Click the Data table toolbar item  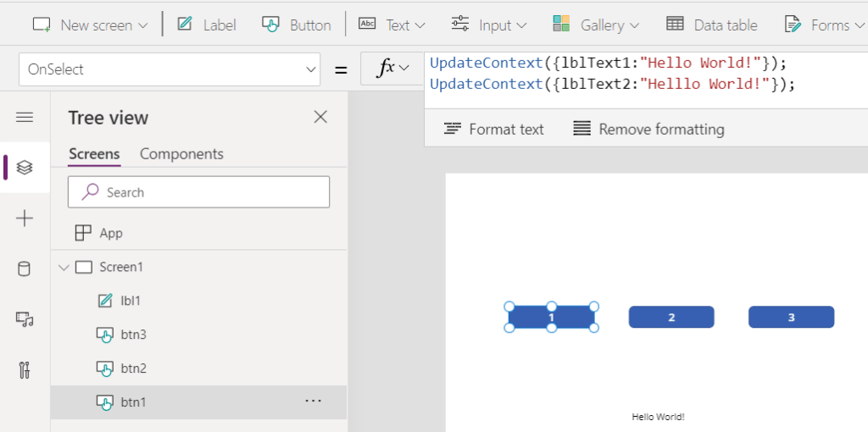[x=712, y=25]
